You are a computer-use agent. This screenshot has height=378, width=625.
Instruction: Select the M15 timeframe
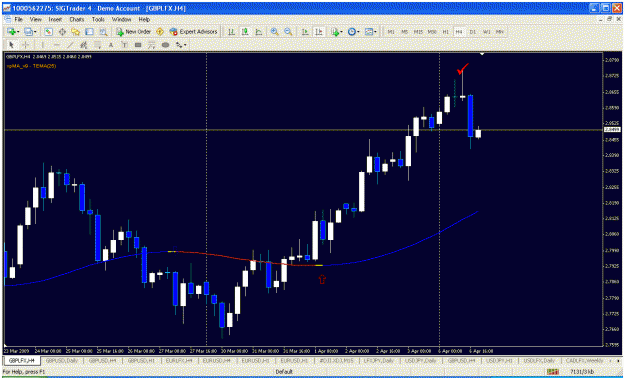418,32
